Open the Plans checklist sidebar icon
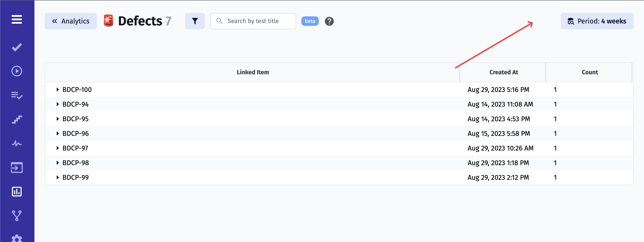The height and width of the screenshot is (242, 644). click(17, 95)
